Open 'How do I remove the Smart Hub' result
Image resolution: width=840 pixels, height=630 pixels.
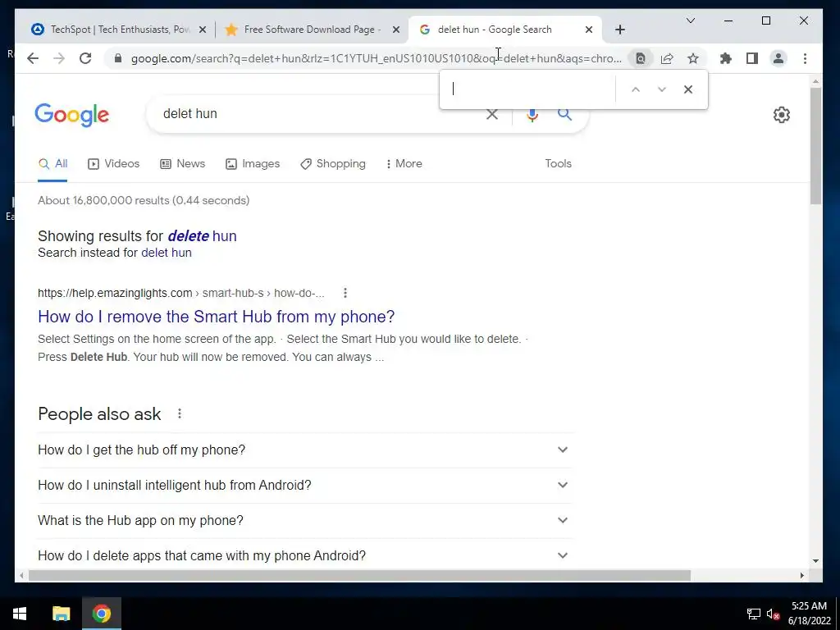click(x=216, y=317)
